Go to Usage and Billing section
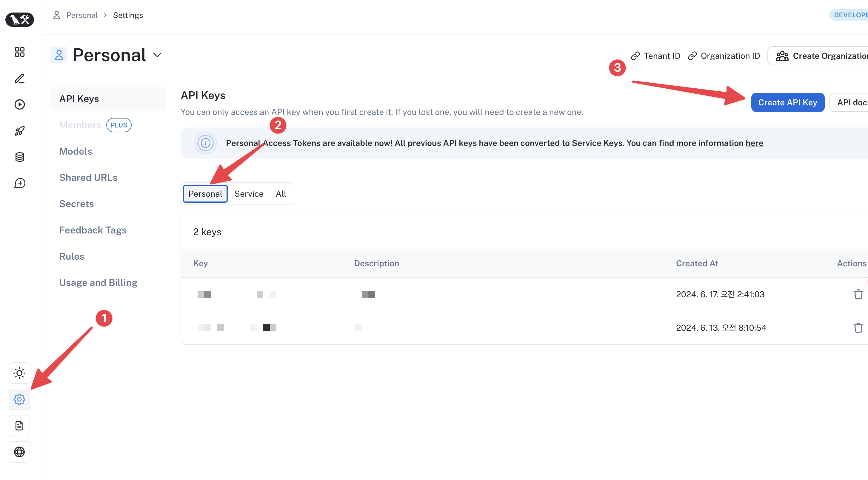The image size is (868, 480). click(x=98, y=282)
